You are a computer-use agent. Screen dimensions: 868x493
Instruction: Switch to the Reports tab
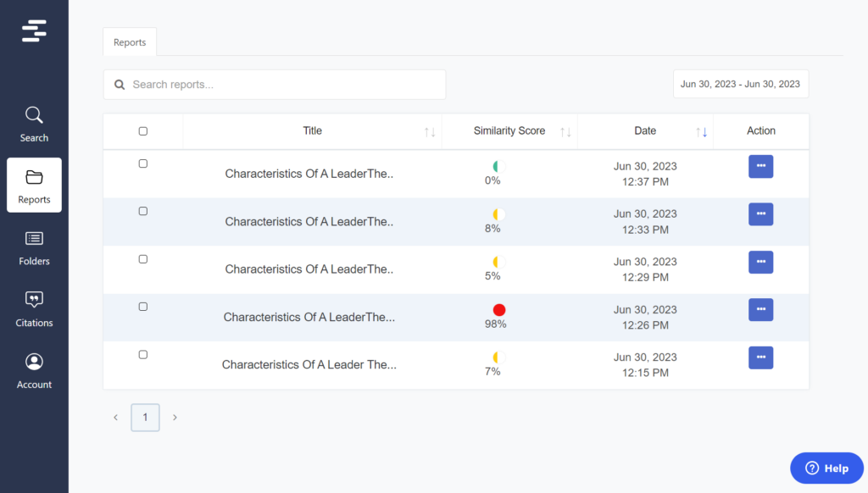129,41
